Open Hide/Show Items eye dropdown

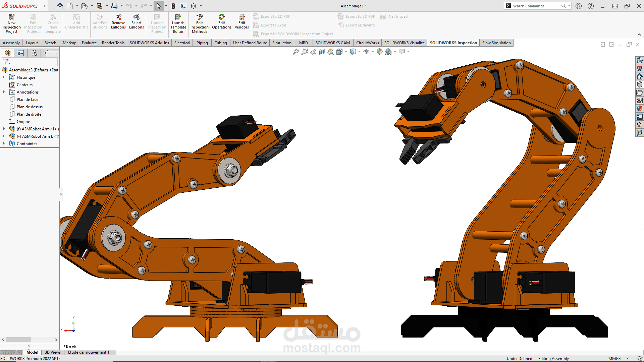(373, 52)
